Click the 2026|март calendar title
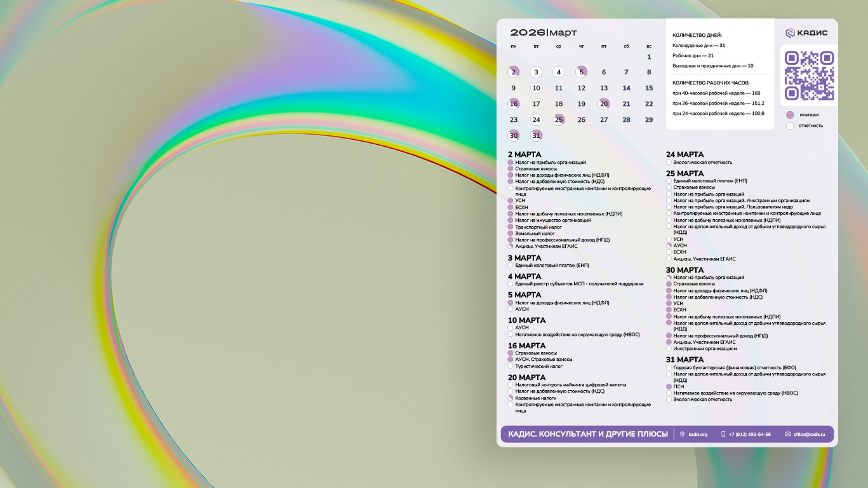868x488 pixels. (544, 33)
